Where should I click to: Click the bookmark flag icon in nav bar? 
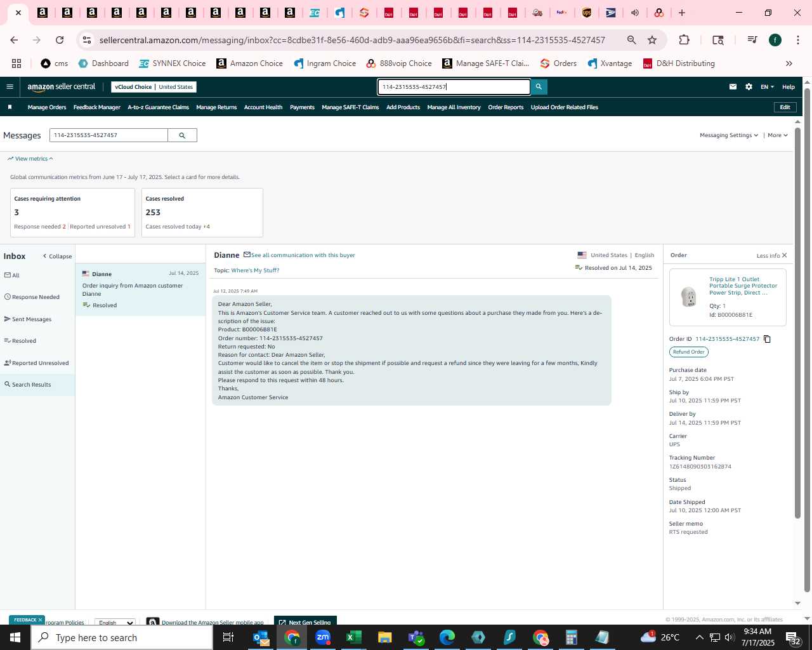point(10,107)
